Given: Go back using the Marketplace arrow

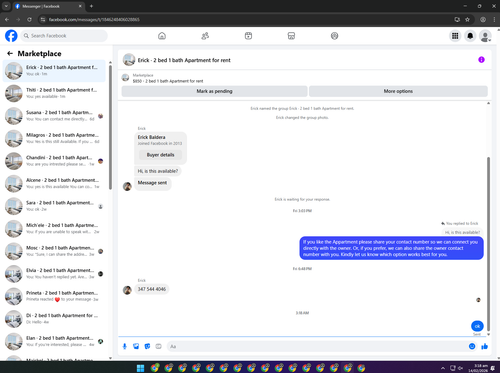Looking at the screenshot, I should (x=10, y=53).
